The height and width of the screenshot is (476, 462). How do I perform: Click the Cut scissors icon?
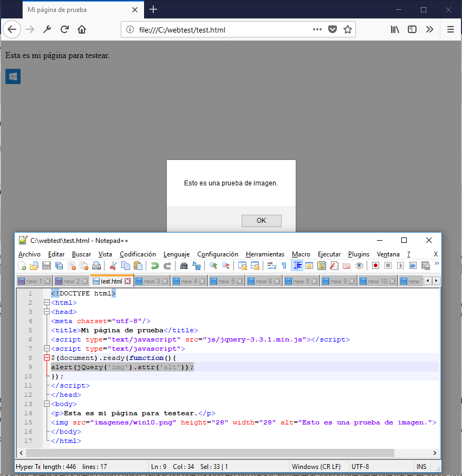(x=113, y=266)
